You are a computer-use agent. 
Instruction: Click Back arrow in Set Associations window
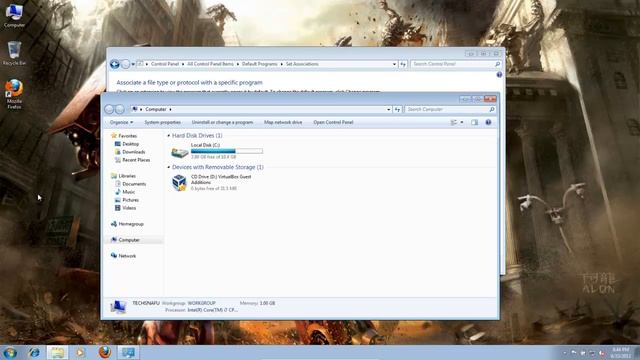[115, 64]
